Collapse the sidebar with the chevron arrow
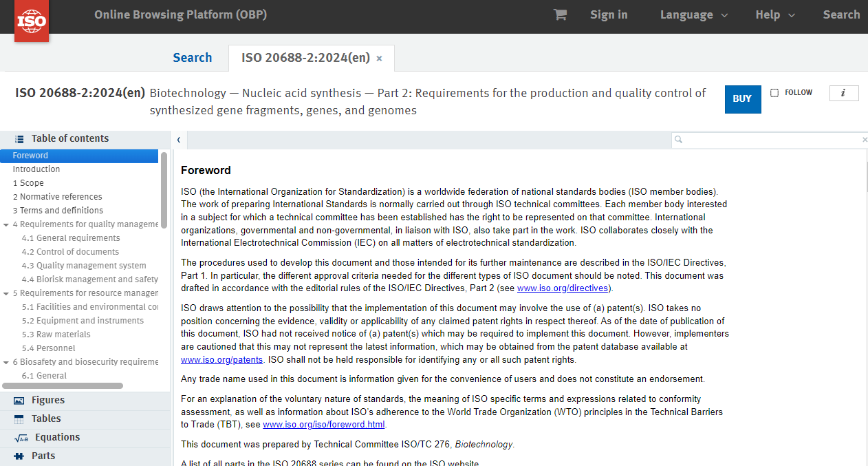Viewport: 868px width, 466px height. [178, 140]
